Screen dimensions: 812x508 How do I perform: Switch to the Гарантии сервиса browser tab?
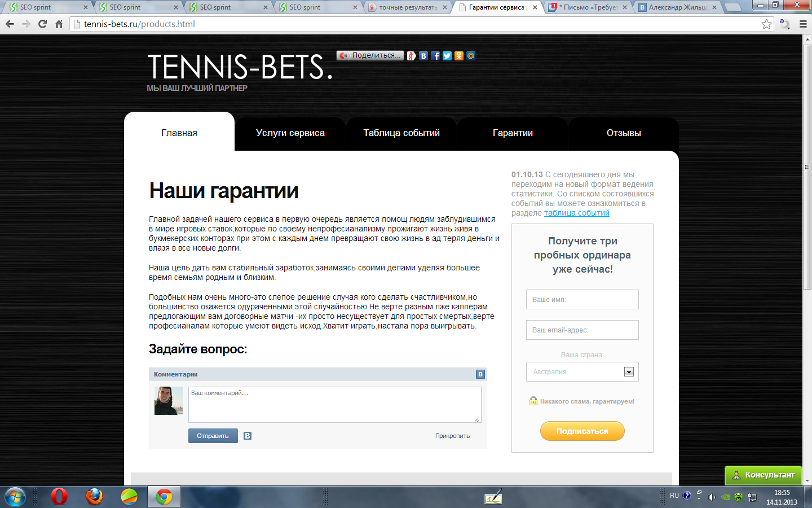[x=496, y=7]
